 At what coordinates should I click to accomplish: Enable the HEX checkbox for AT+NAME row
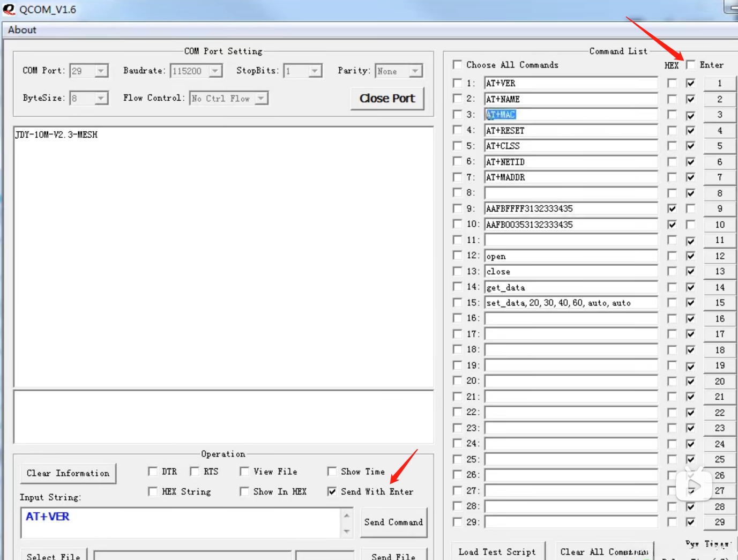pos(672,99)
